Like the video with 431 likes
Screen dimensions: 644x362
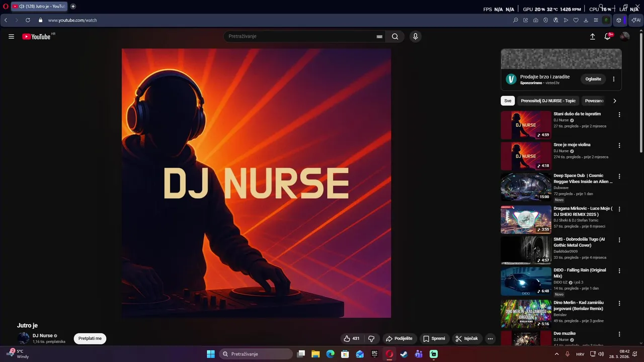(x=352, y=338)
